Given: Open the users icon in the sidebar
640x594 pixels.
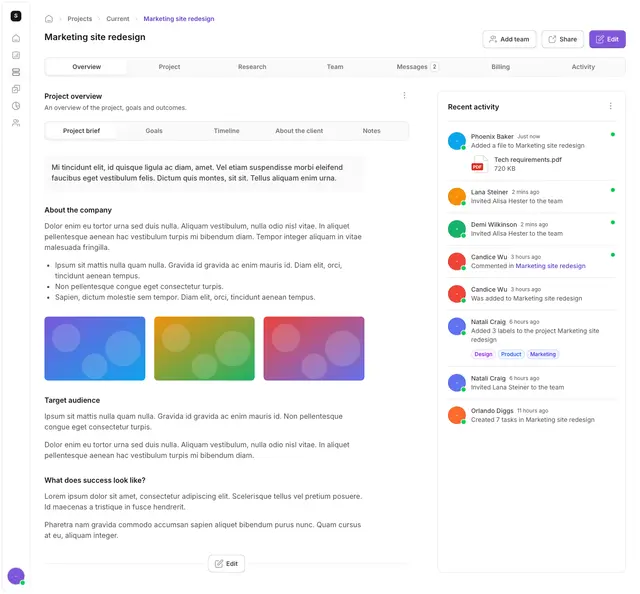Looking at the screenshot, I should 16,123.
